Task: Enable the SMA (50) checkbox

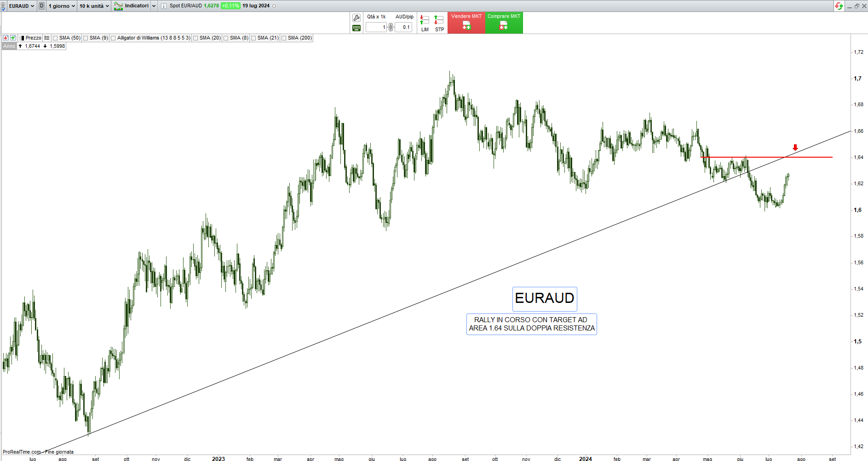Action: coord(55,38)
